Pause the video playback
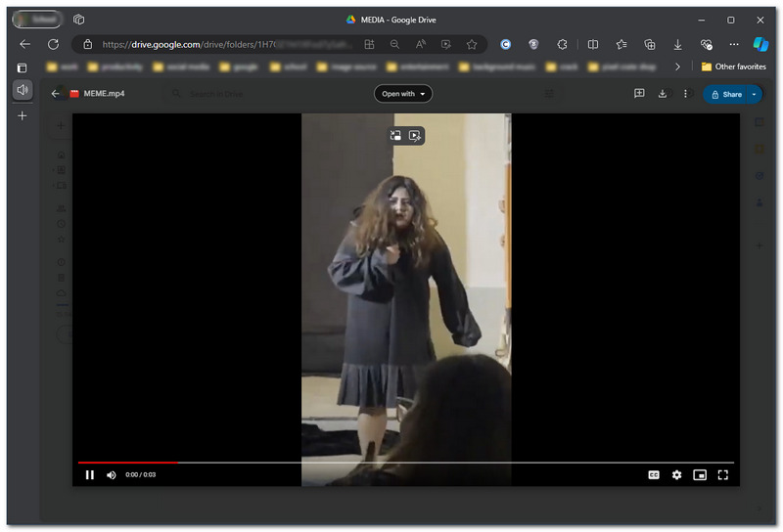Viewport: 783px width, 532px height. coord(90,474)
